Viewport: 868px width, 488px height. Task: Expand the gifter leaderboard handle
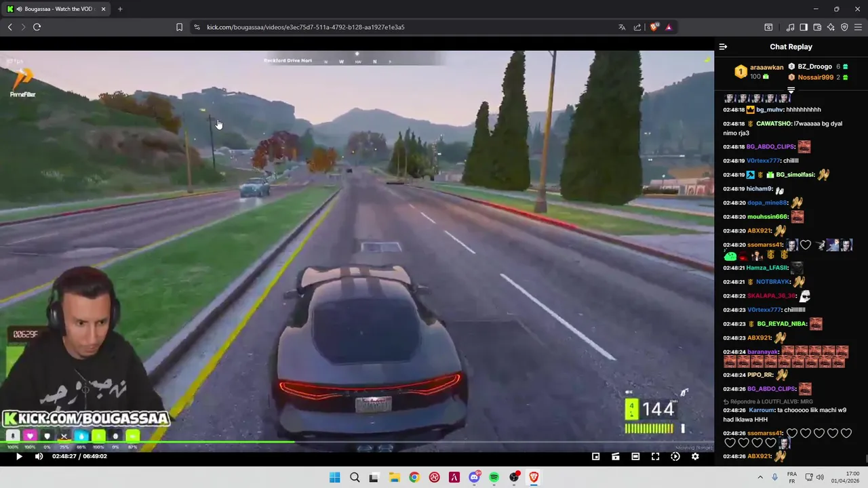(x=791, y=89)
